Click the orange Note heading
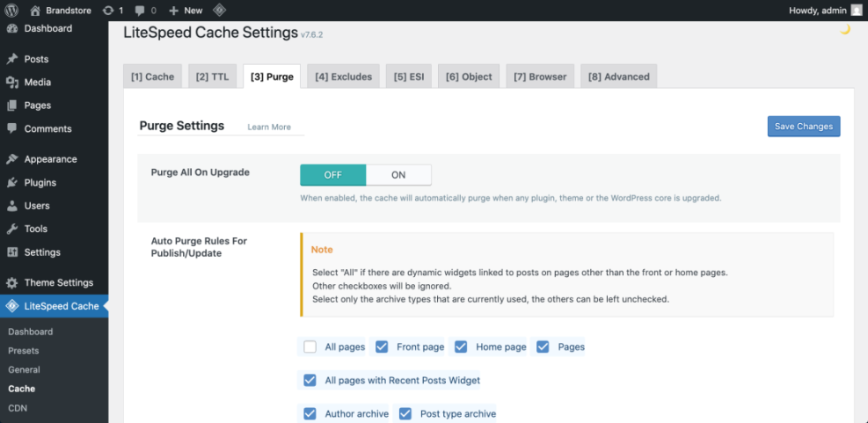Image resolution: width=868 pixels, height=423 pixels. (322, 250)
